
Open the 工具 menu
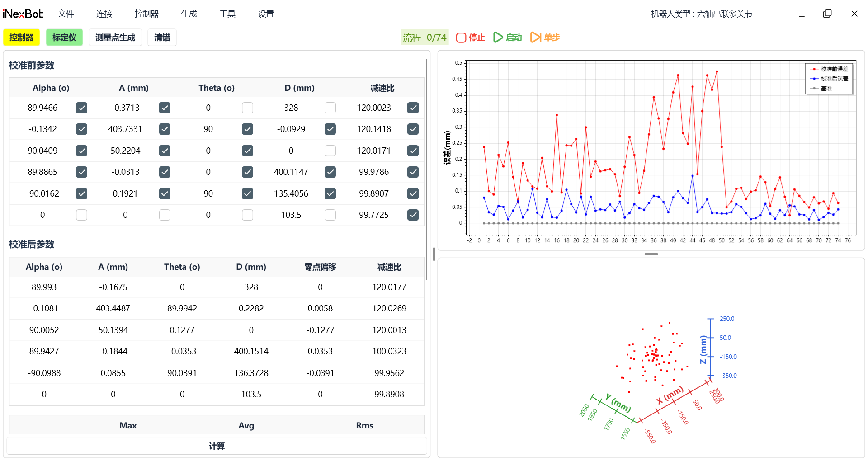227,14
